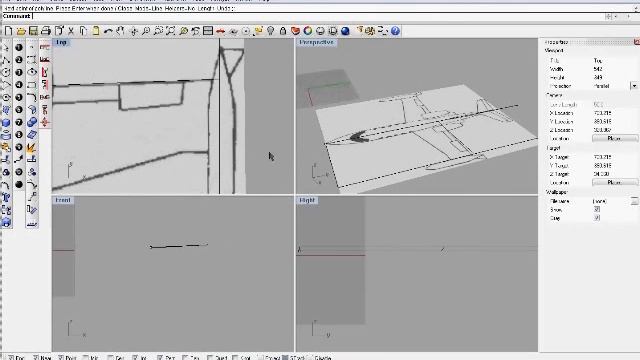Open object properties via the color wheel icon

tap(308, 31)
